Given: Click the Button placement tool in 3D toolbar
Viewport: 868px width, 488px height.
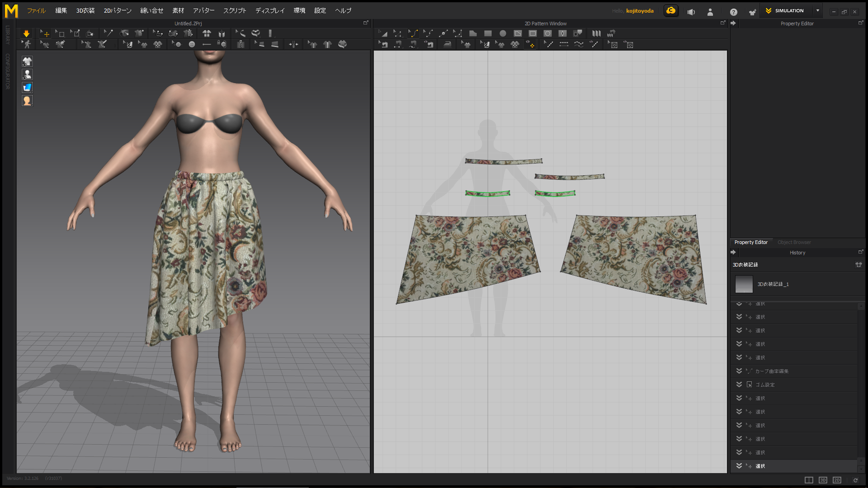Looking at the screenshot, I should click(192, 44).
